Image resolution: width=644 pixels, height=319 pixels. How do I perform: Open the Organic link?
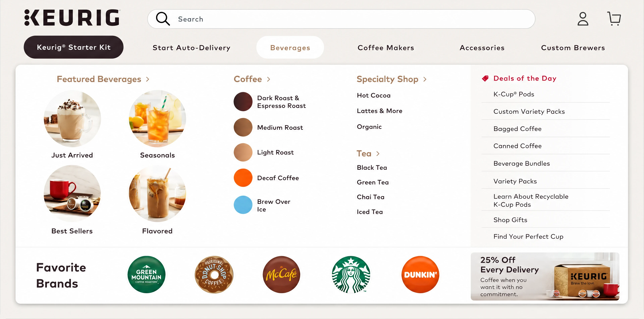pos(369,127)
